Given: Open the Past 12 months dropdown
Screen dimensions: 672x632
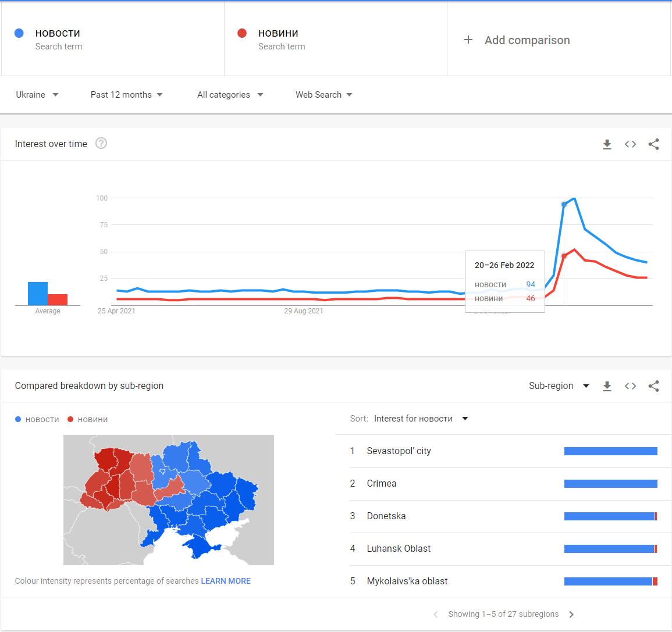Looking at the screenshot, I should tap(126, 95).
